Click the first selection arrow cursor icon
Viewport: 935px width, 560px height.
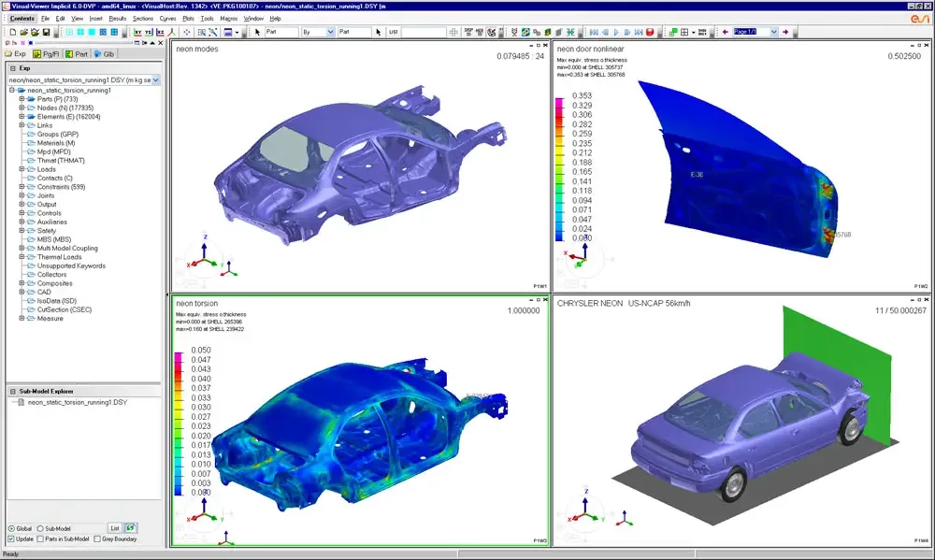[x=258, y=32]
